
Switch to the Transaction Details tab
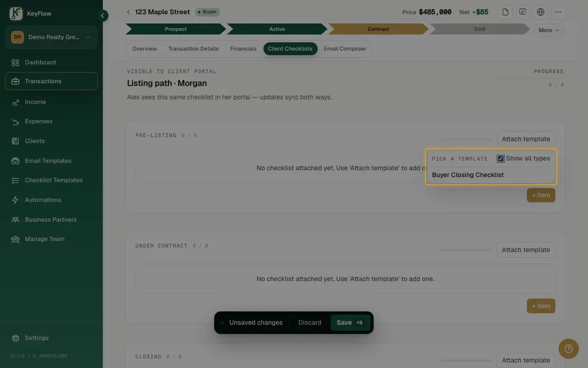point(193,49)
